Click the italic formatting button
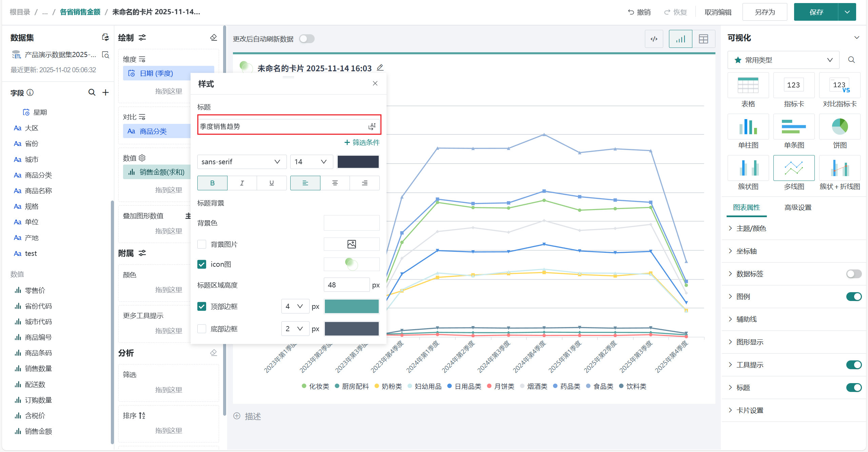 click(x=242, y=183)
